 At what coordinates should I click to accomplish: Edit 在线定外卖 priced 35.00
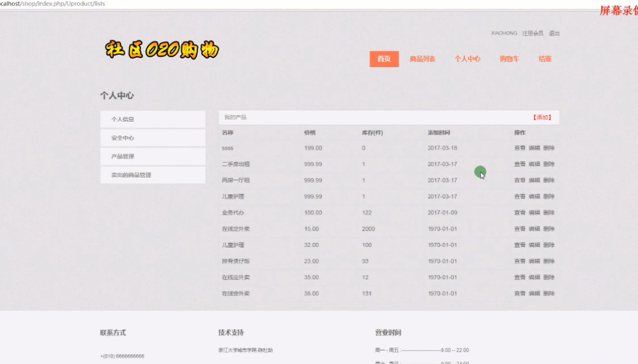tap(534, 277)
